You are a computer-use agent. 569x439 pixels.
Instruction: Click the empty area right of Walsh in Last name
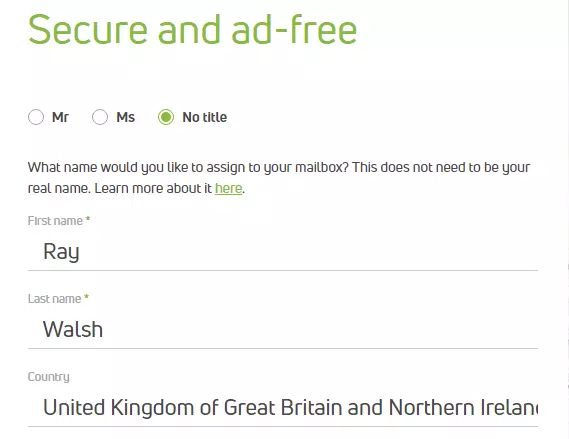[319, 330]
